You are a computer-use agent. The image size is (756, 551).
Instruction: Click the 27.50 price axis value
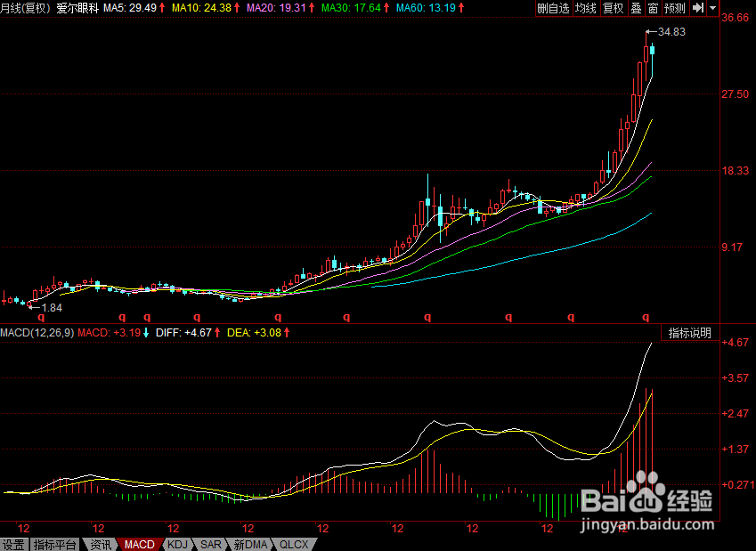[736, 94]
